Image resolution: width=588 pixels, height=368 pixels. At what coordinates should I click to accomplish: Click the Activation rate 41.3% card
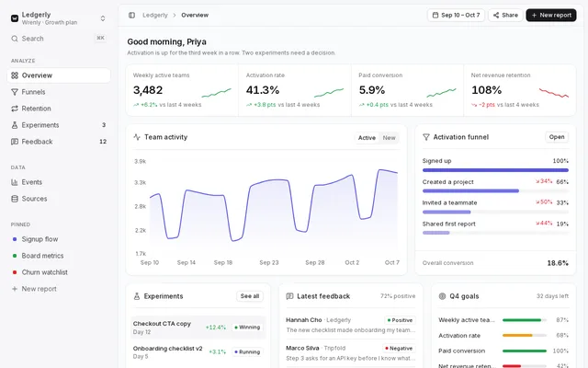(295, 90)
